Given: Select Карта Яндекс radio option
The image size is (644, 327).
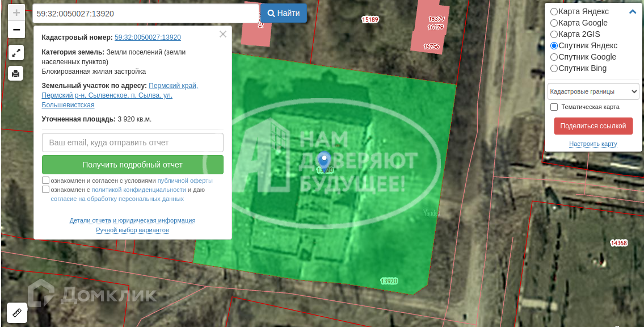Looking at the screenshot, I should click(554, 11).
